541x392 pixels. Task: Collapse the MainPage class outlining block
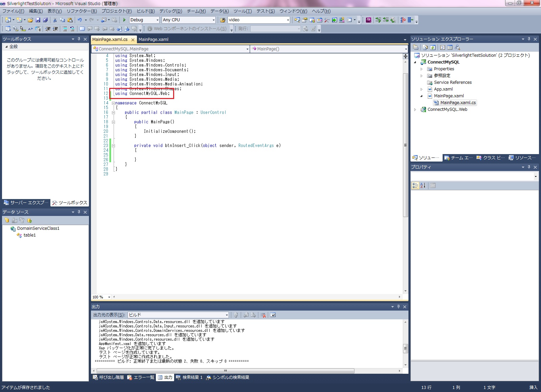coord(113,113)
